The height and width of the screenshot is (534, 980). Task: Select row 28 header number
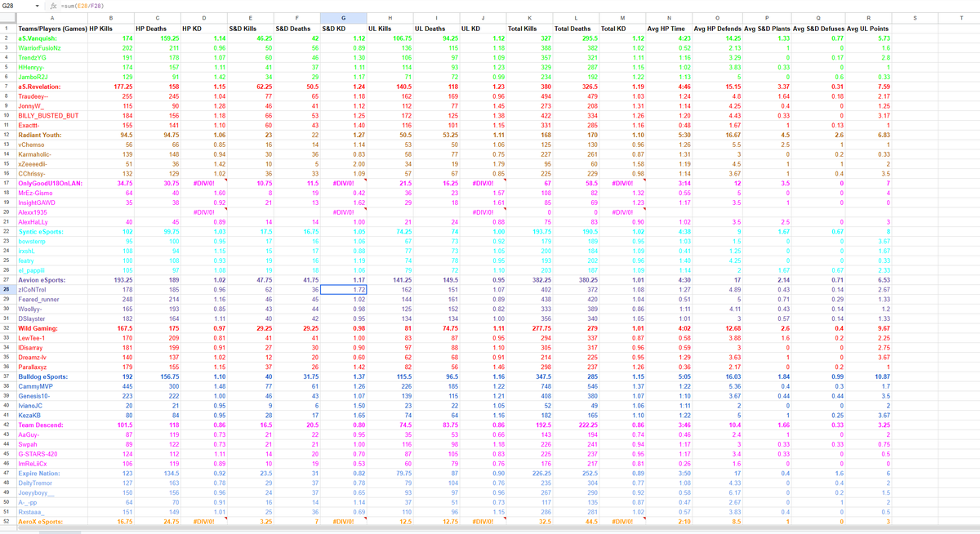[x=7, y=289]
